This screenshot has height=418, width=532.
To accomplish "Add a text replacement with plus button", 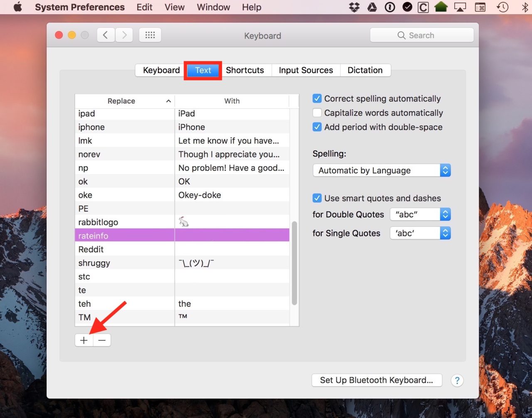I will pos(84,340).
